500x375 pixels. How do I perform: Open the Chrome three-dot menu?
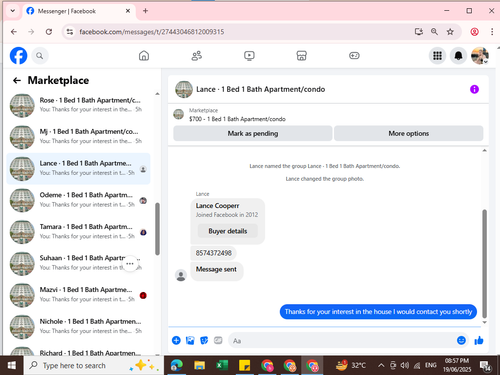point(492,32)
